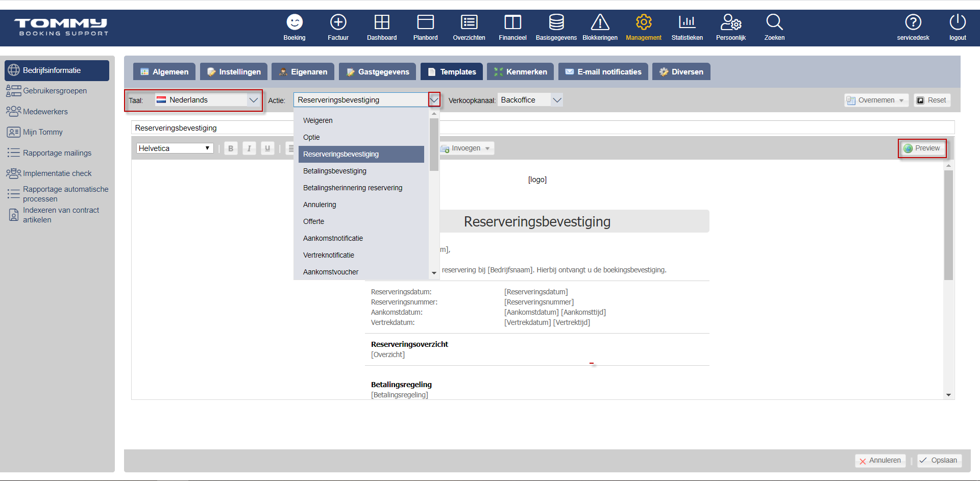Viewport: 980px width, 481px height.
Task: Click the Actie list scrollbar thumb
Action: (x=434, y=144)
